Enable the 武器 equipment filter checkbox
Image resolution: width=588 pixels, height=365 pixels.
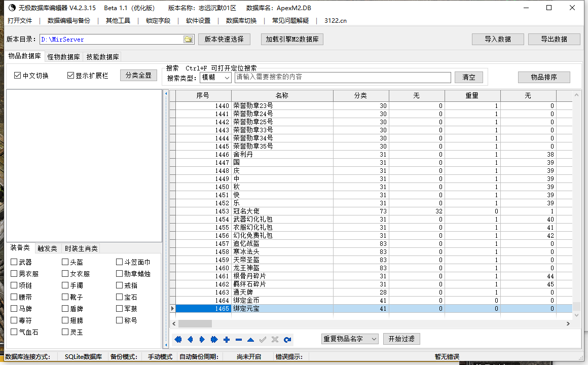[14, 262]
